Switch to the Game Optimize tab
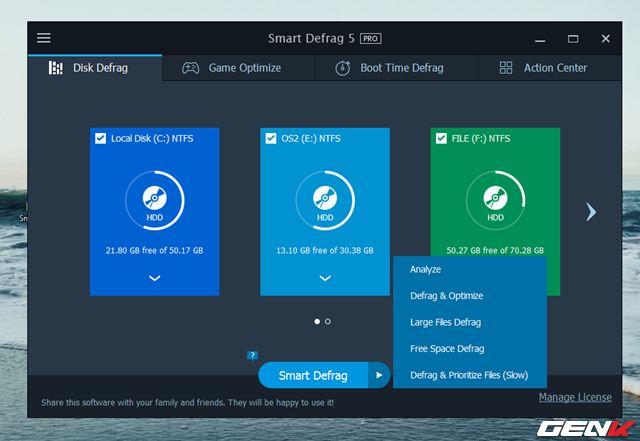The height and width of the screenshot is (441, 640). pyautogui.click(x=238, y=68)
